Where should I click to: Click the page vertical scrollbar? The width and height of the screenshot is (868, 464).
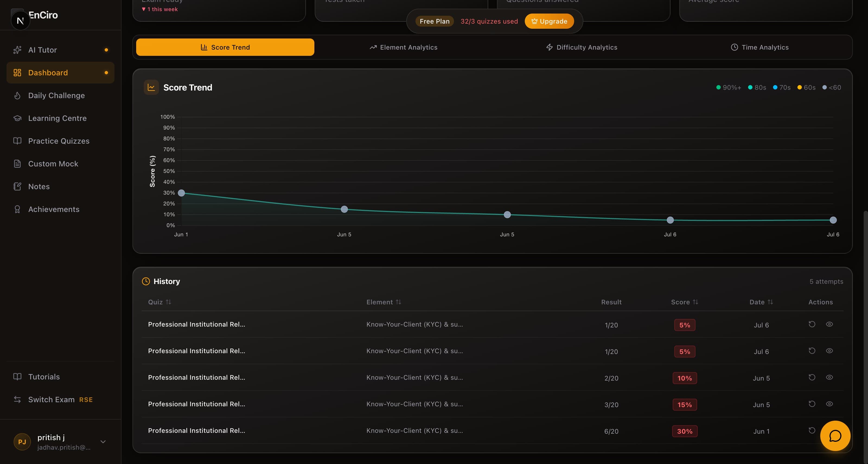866,337
